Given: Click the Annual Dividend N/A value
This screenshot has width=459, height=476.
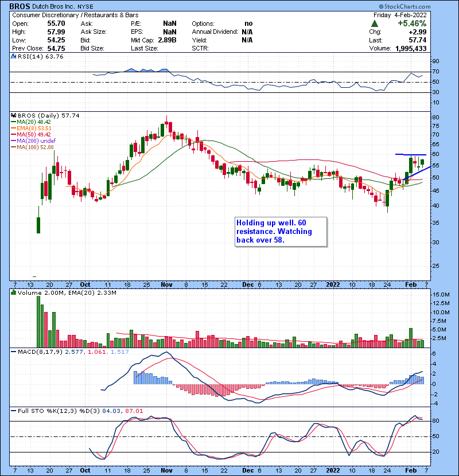Looking at the screenshot, I should pyautogui.click(x=247, y=32).
